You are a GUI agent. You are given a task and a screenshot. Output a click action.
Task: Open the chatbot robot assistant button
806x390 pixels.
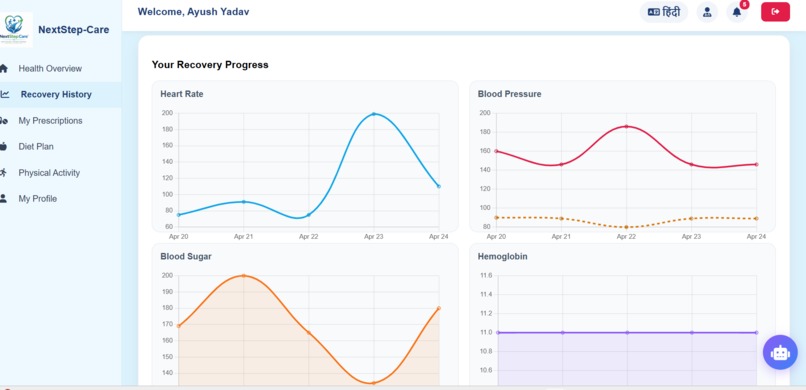pos(780,352)
